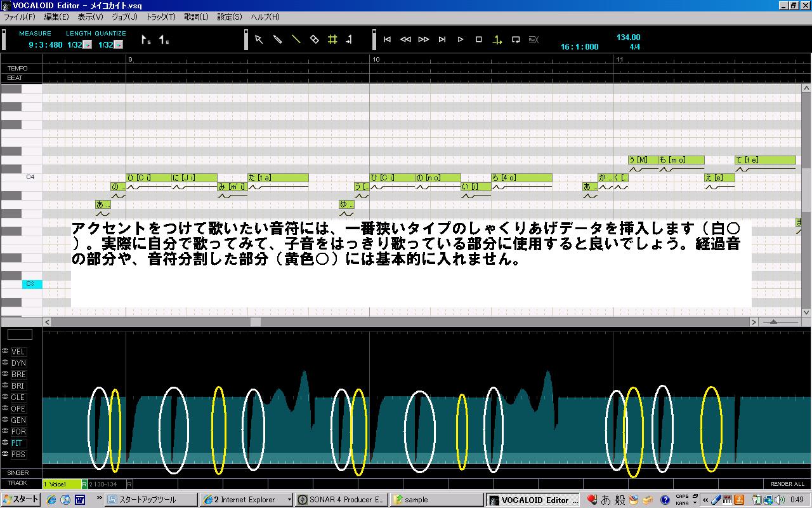
Task: Select the BRE control parameter
Action: (18, 375)
